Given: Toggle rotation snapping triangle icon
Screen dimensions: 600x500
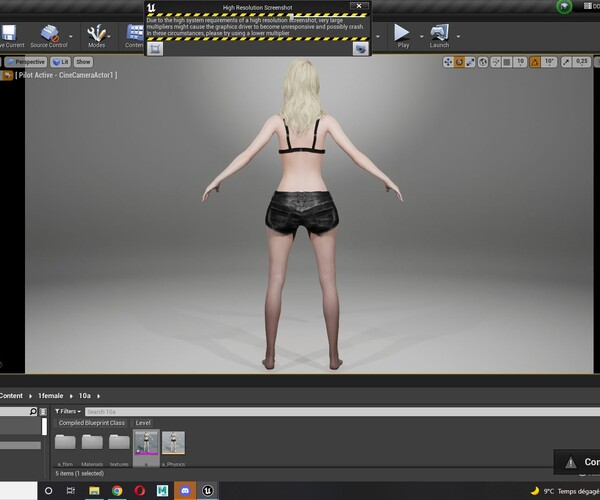Looking at the screenshot, I should 535,62.
